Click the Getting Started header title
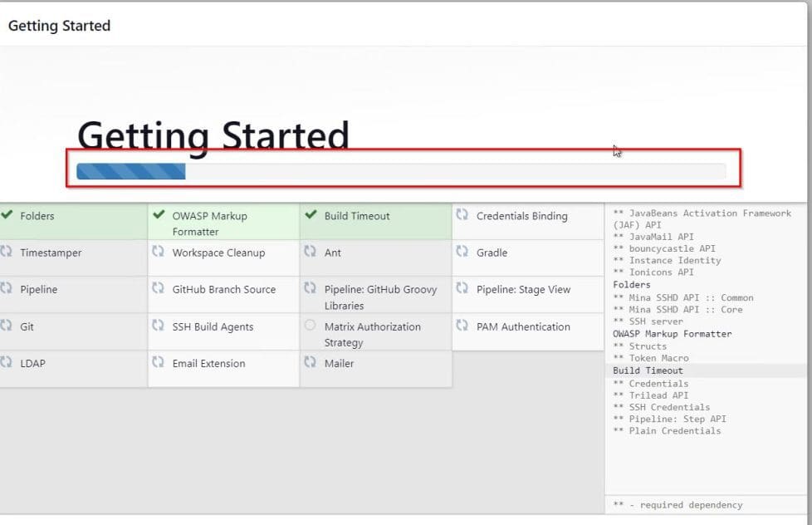This screenshot has height=525, width=812. coord(59,26)
